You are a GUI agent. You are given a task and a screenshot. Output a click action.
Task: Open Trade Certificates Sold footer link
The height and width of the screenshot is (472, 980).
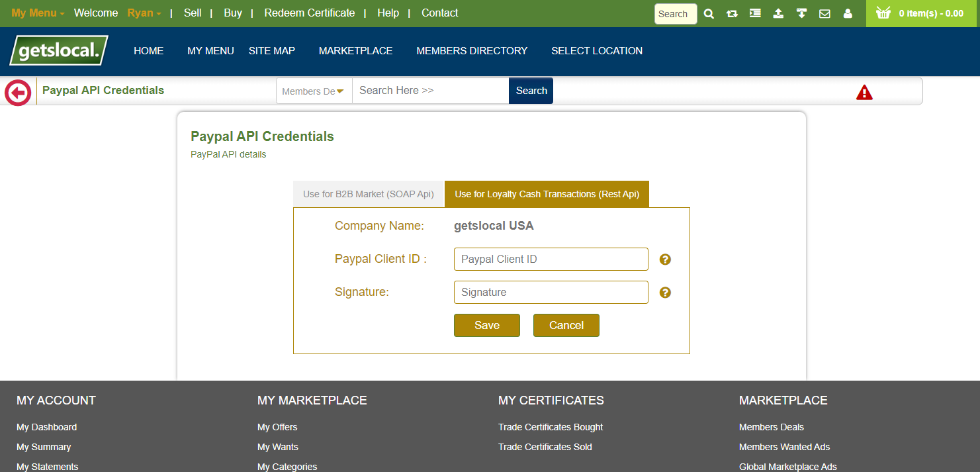[x=545, y=447]
